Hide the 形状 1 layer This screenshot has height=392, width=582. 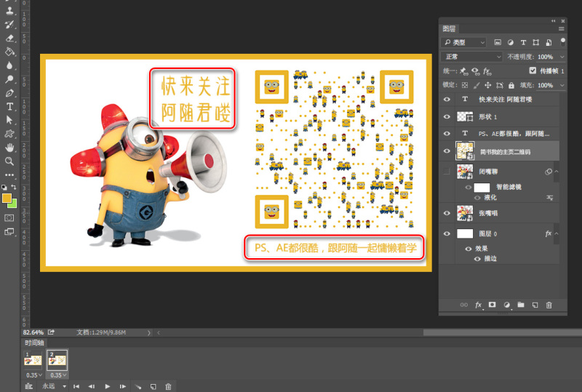pyautogui.click(x=447, y=116)
